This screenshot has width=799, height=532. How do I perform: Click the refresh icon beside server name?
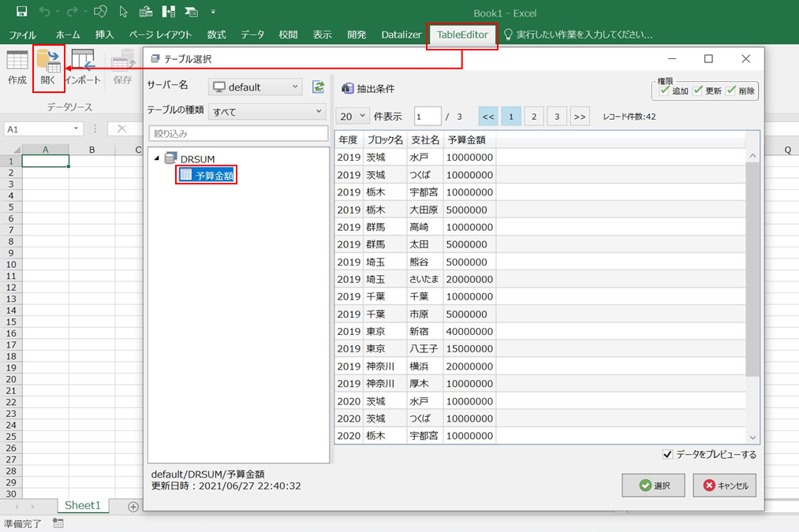click(x=319, y=87)
